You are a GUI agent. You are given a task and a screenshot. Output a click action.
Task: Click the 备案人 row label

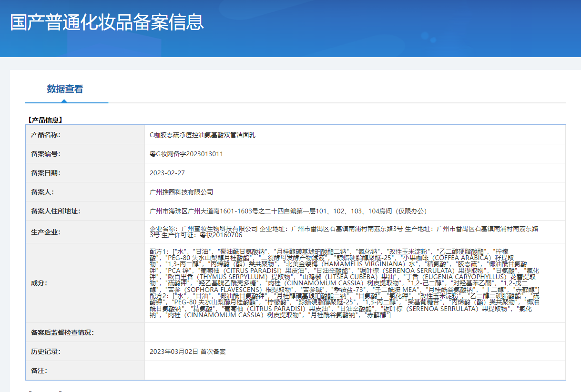[x=42, y=192]
